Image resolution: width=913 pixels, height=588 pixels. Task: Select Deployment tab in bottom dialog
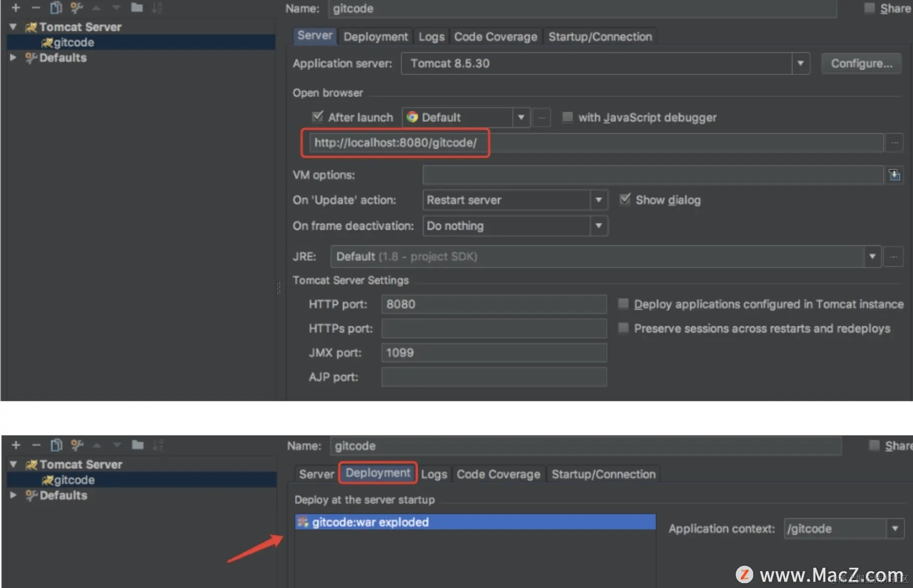pos(378,473)
